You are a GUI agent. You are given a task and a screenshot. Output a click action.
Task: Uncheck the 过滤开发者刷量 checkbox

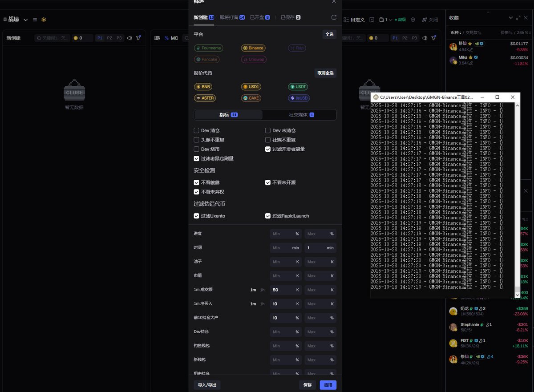click(268, 149)
